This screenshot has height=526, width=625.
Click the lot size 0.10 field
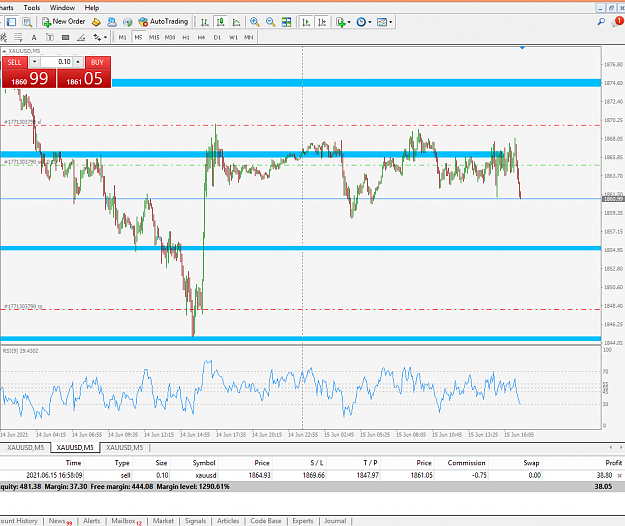tap(56, 62)
